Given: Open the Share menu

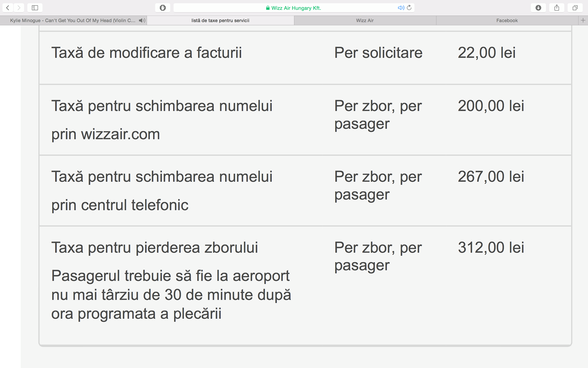Looking at the screenshot, I should (x=557, y=8).
